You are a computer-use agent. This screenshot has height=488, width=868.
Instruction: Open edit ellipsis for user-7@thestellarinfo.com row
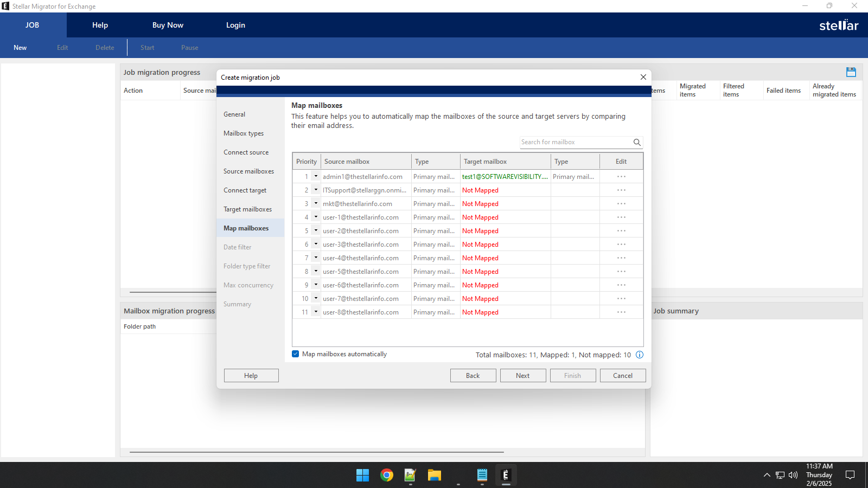tap(621, 299)
